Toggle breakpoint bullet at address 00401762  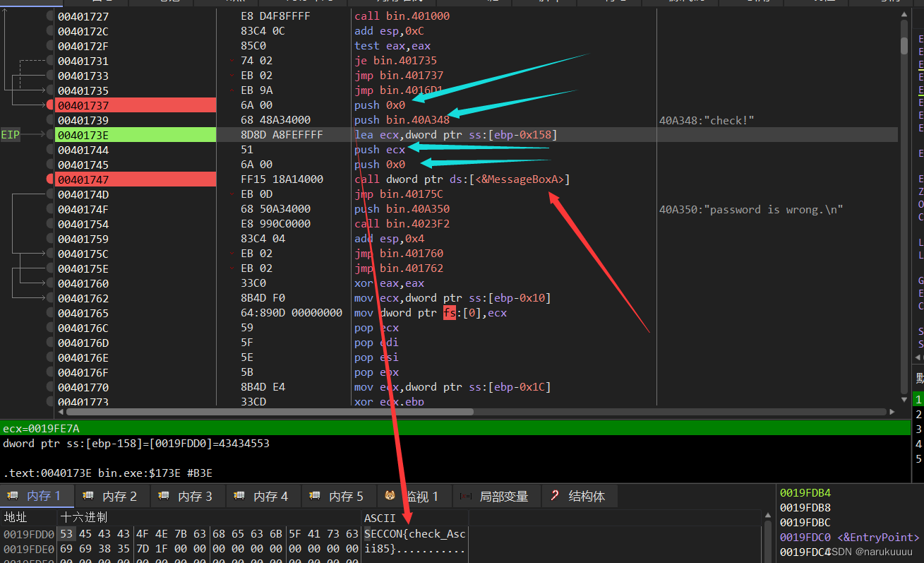pos(50,298)
